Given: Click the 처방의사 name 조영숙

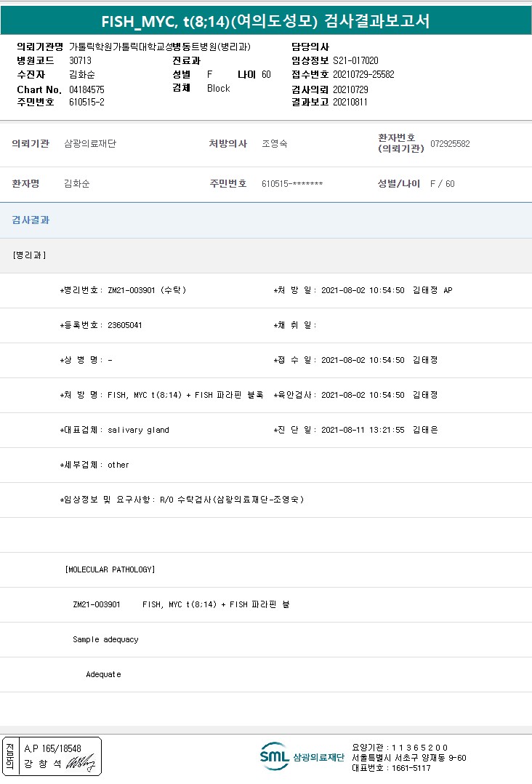Looking at the screenshot, I should 274,144.
